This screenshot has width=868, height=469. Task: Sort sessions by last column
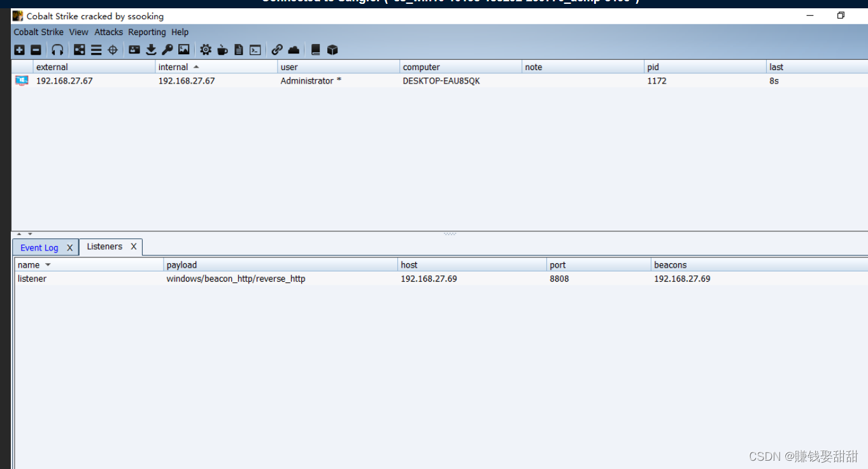click(x=818, y=67)
